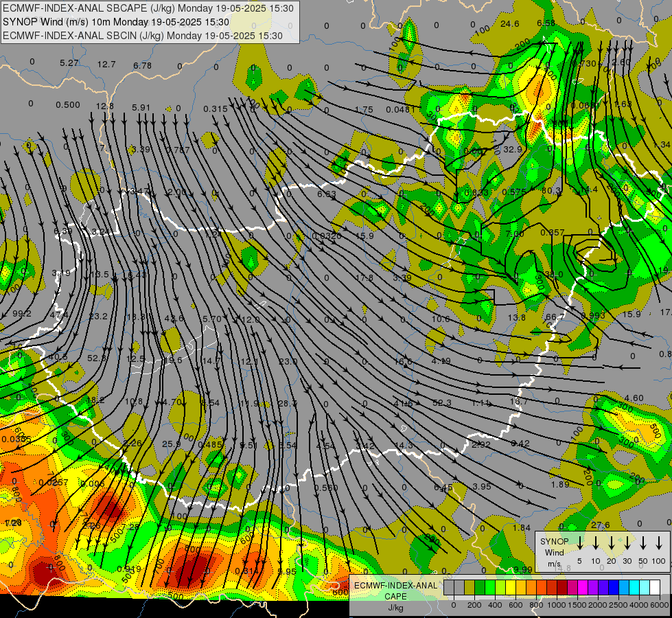Click the map value 32.9
Image resolution: width=672 pixels, height=618 pixels.
[x=513, y=149]
